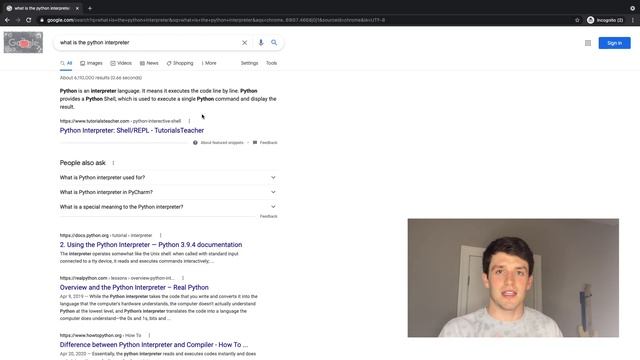The width and height of the screenshot is (640, 360).
Task: Open the Incognito profile indicator
Action: point(605,20)
